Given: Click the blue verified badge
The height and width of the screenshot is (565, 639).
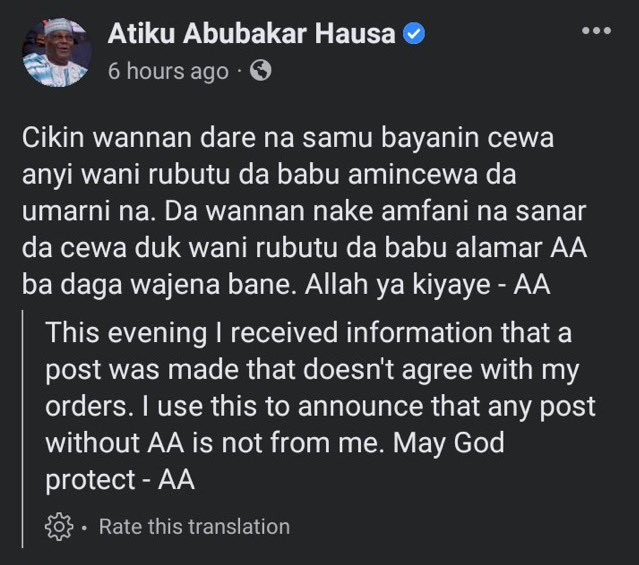Looking at the screenshot, I should (x=414, y=35).
